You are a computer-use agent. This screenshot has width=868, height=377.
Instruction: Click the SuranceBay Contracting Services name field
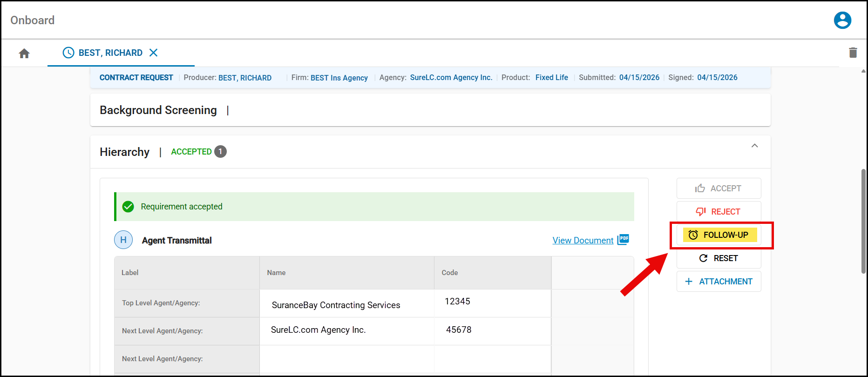(346, 303)
